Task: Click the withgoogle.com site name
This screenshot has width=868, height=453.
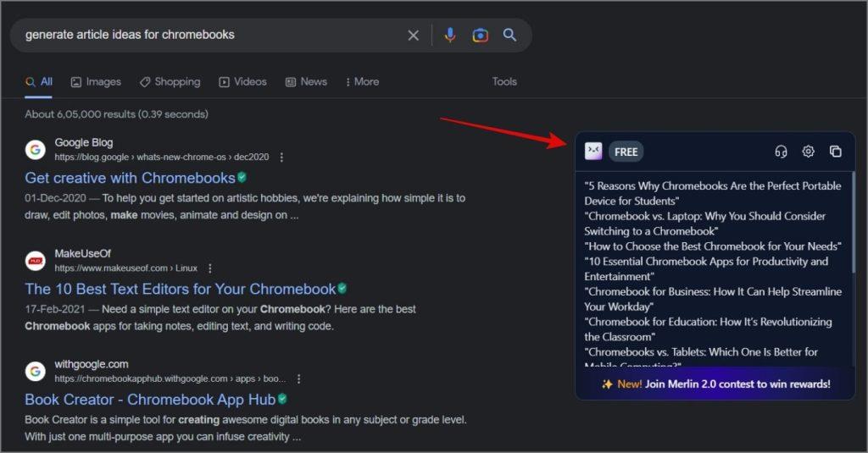Action: click(x=92, y=364)
